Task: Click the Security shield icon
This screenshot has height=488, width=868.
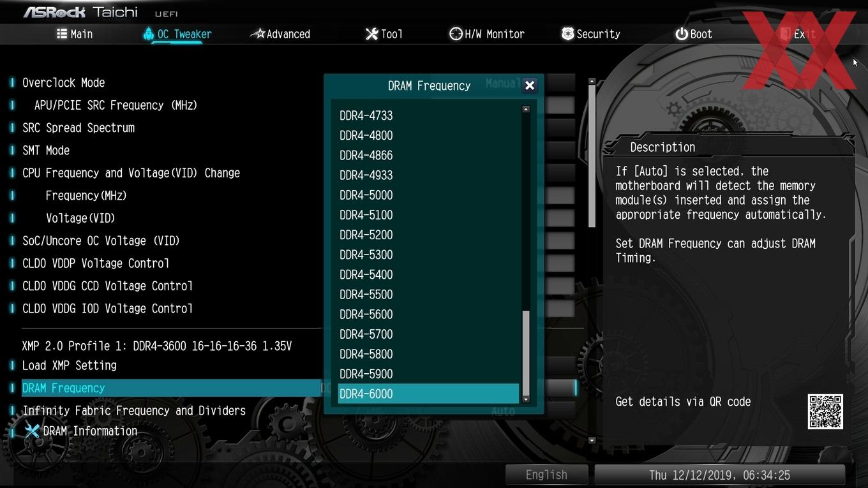Action: [567, 34]
